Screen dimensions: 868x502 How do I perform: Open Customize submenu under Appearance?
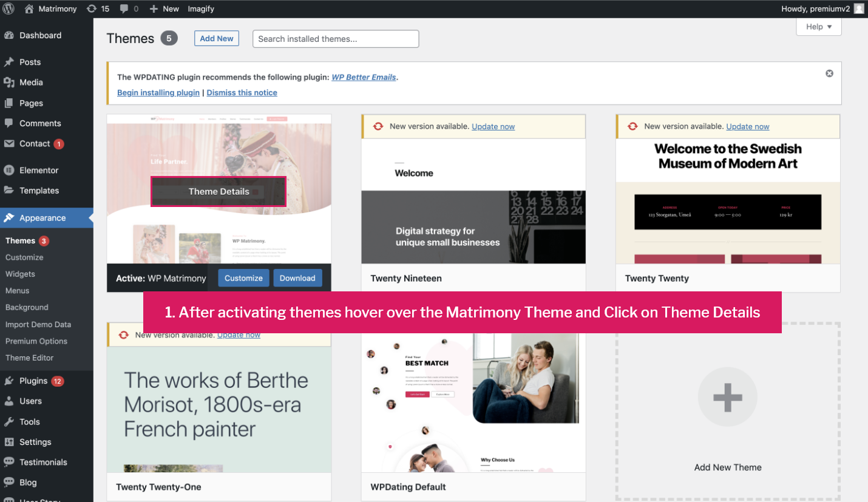pos(24,257)
